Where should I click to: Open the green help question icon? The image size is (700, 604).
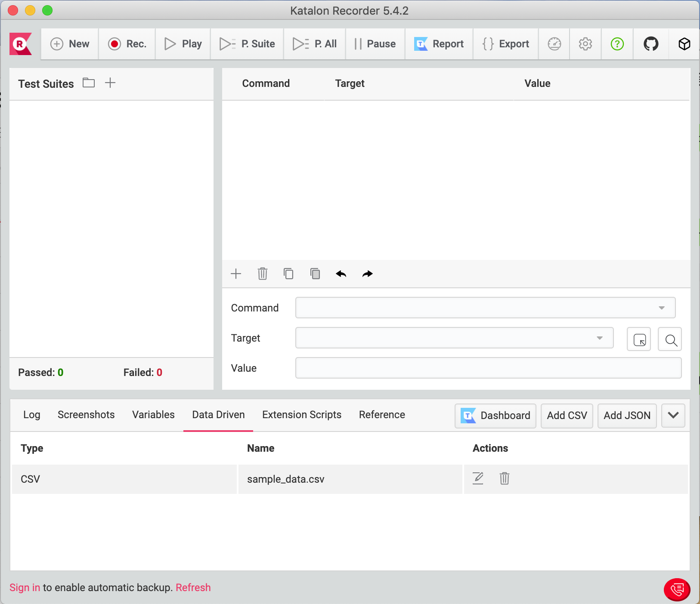coord(617,44)
